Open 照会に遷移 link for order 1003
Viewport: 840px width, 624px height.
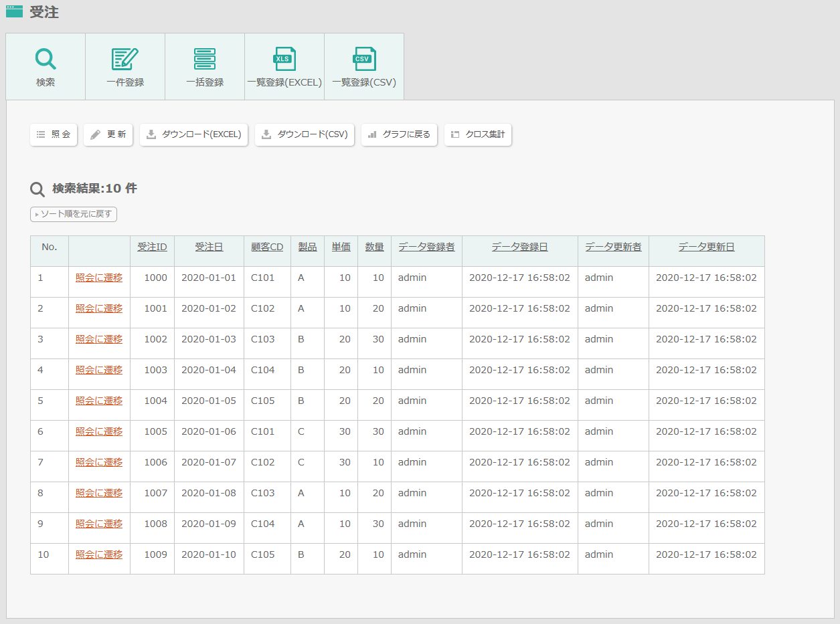[x=99, y=370]
